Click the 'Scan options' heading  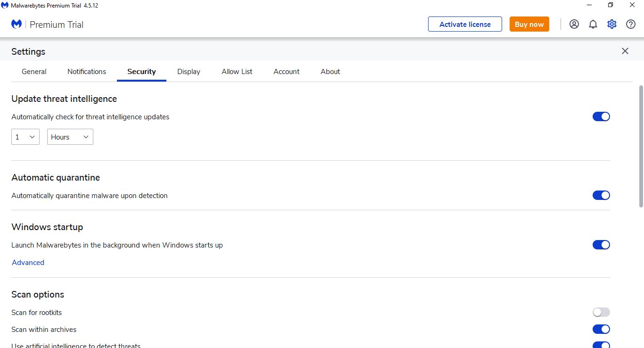click(38, 294)
